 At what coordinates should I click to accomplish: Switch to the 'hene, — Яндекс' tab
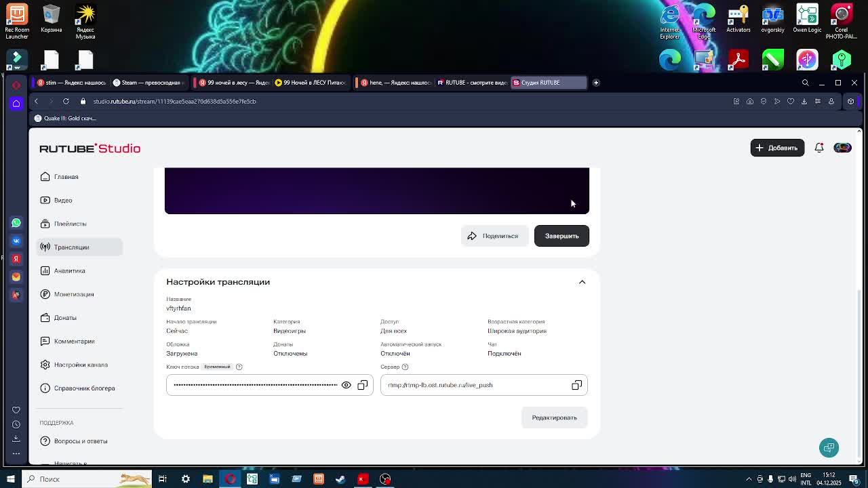tap(396, 83)
